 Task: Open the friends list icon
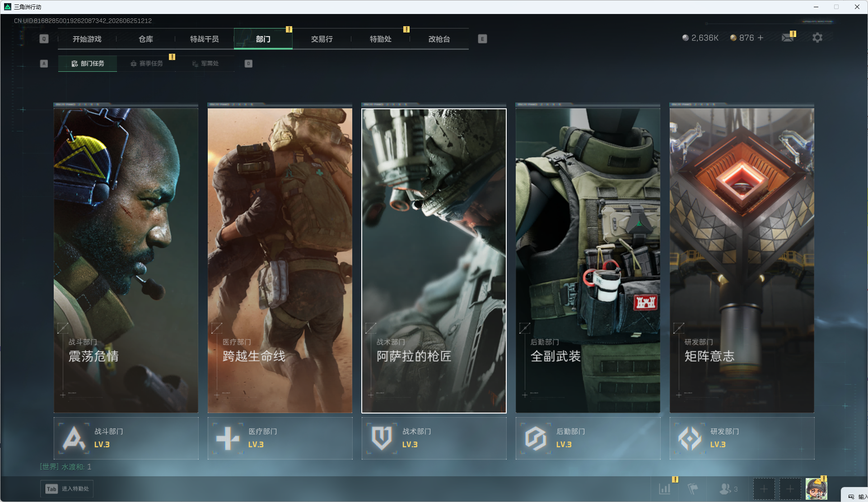[725, 488]
